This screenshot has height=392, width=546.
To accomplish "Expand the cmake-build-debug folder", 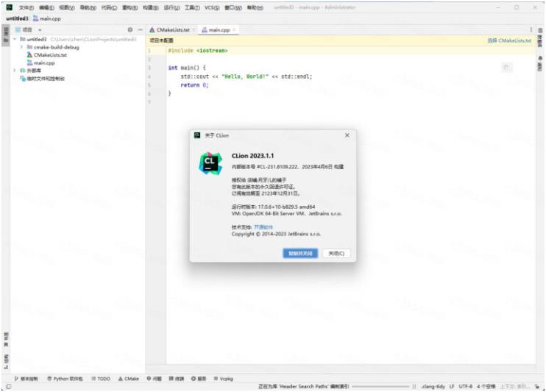I will (21, 47).
